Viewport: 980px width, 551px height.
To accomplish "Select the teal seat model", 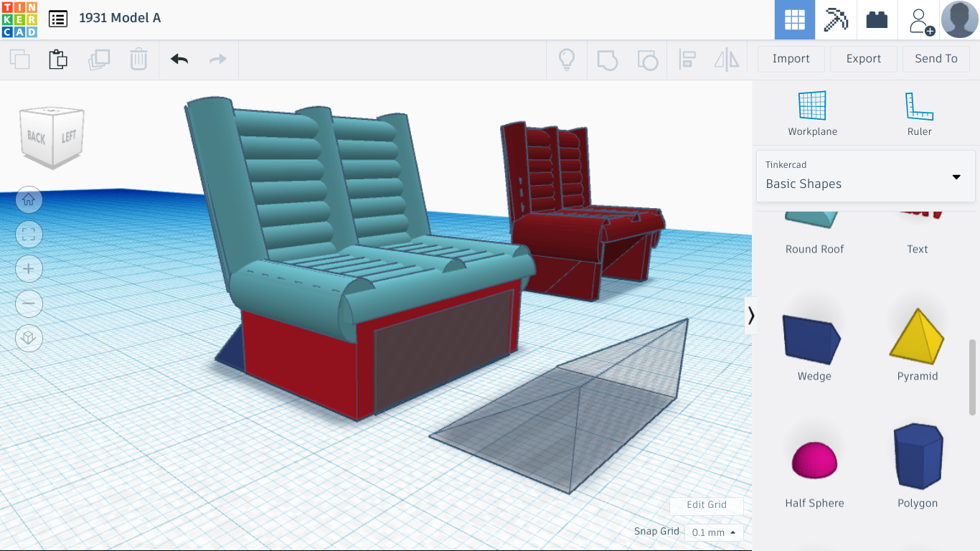I will tap(359, 258).
